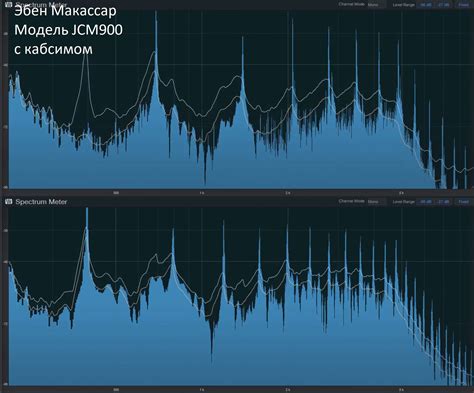Open the Channel Mode 'Mono' dropdown in the JCM900 panel
Viewport: 474px width, 393px height.
376,5
